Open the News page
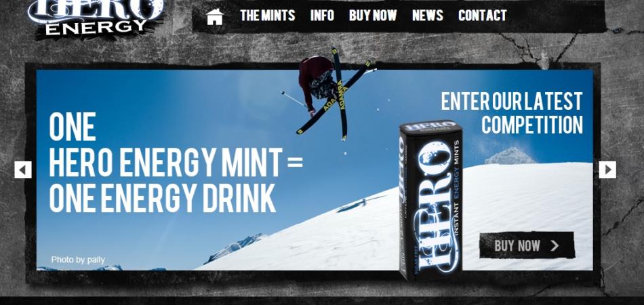The width and height of the screenshot is (644, 305). (x=428, y=16)
